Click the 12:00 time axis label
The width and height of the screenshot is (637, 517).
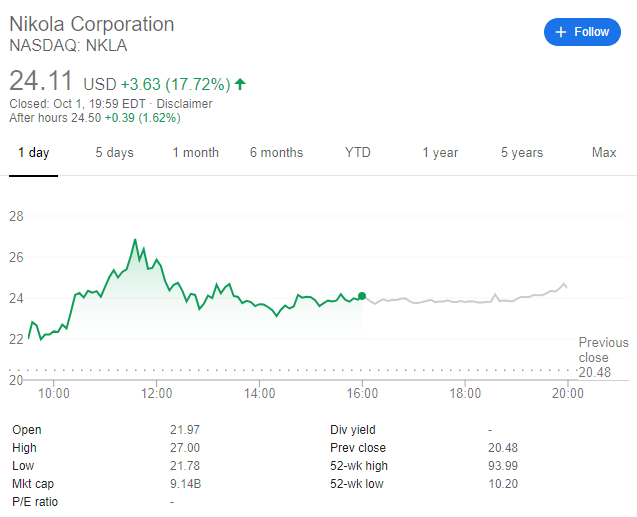[x=157, y=394]
